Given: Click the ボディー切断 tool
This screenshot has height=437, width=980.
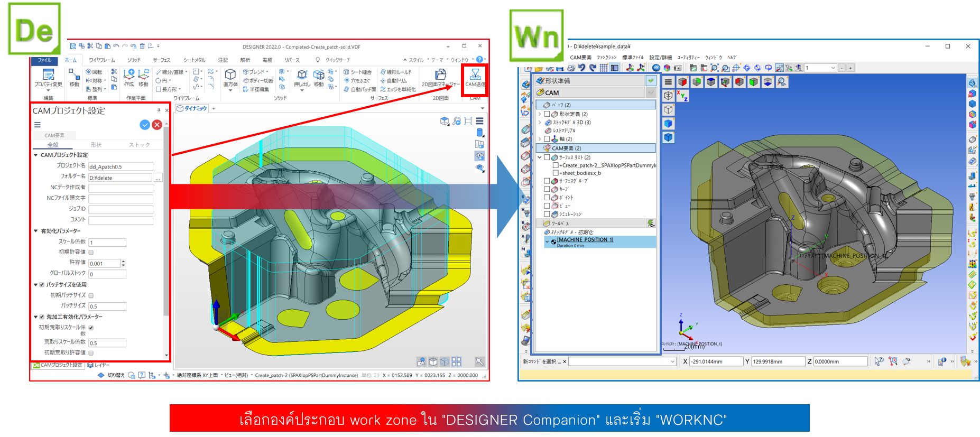Looking at the screenshot, I should pos(258,80).
